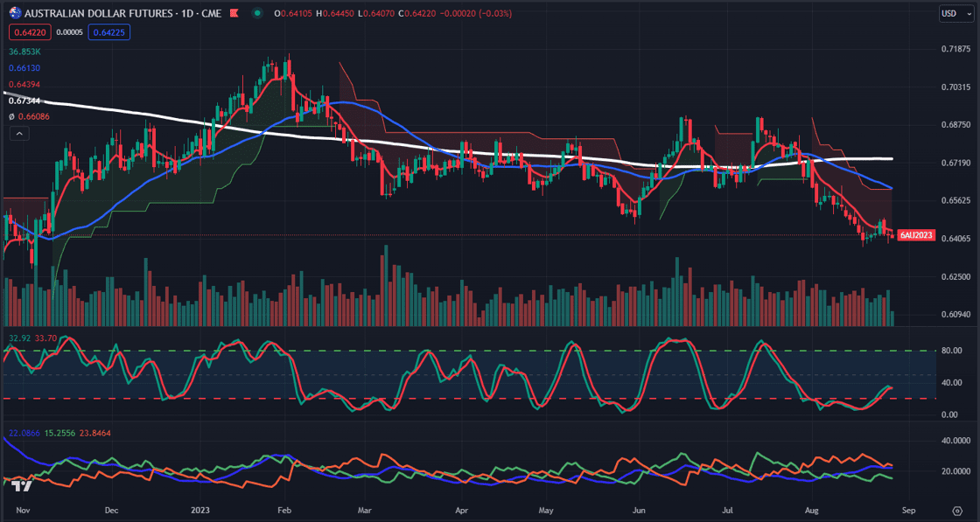Click the 0.60940 price axis label
980x522 pixels.
955,315
